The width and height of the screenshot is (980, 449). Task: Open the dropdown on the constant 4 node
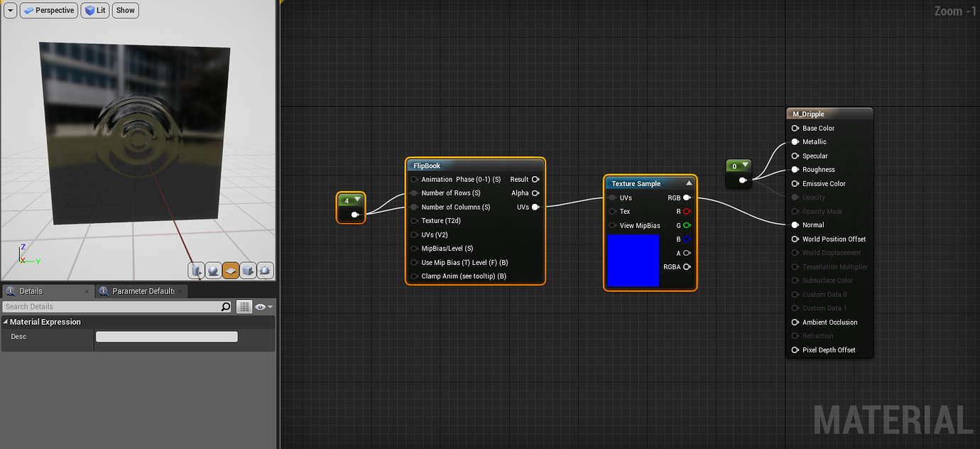[x=358, y=200]
